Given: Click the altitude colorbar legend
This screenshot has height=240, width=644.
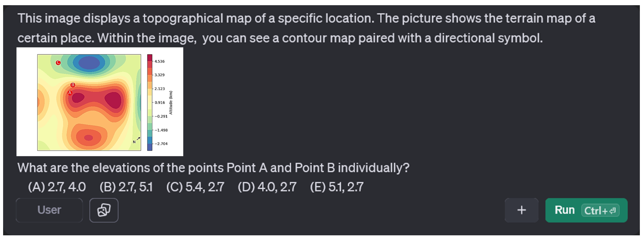Looking at the screenshot, I should pyautogui.click(x=150, y=102).
